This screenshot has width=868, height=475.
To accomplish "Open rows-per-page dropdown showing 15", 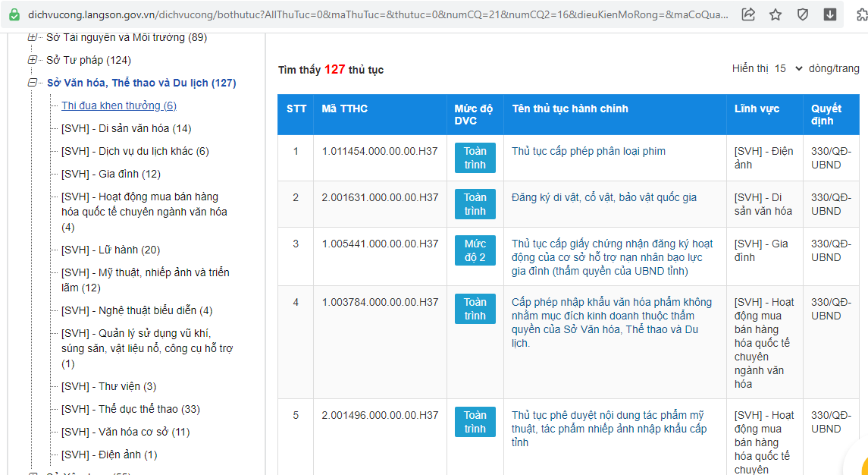I will 788,69.
